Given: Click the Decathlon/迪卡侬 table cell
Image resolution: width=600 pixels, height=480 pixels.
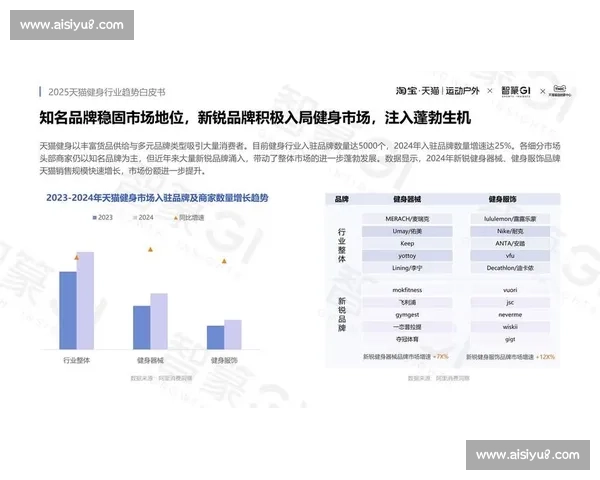Looking at the screenshot, I should click(x=510, y=268).
